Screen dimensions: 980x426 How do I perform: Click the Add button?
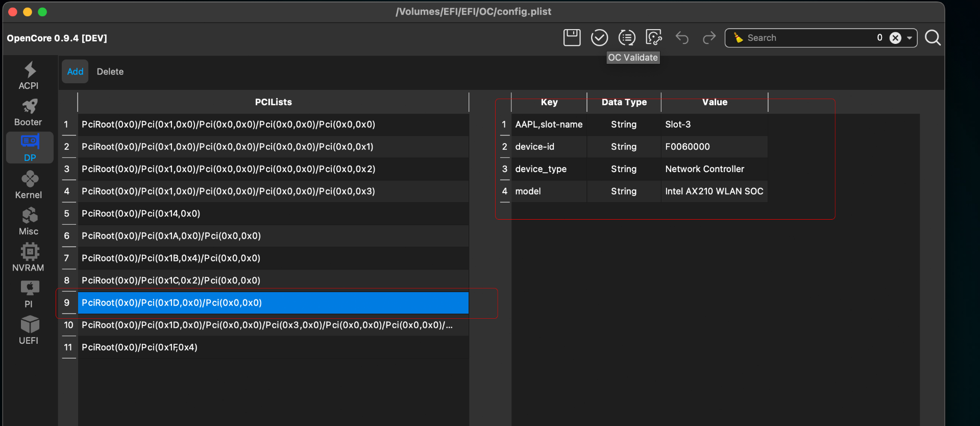(75, 72)
